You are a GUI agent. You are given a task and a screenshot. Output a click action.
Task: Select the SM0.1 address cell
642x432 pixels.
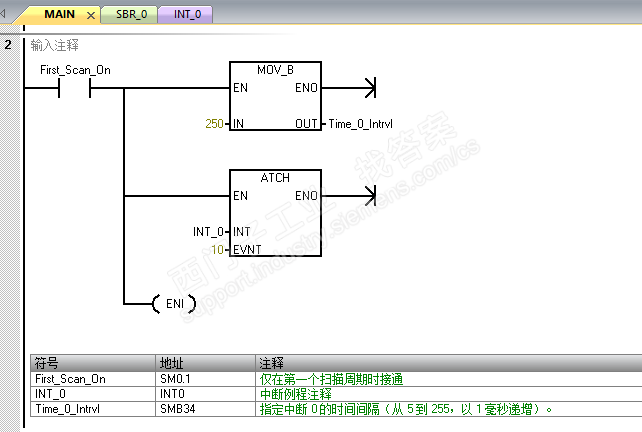click(x=205, y=379)
